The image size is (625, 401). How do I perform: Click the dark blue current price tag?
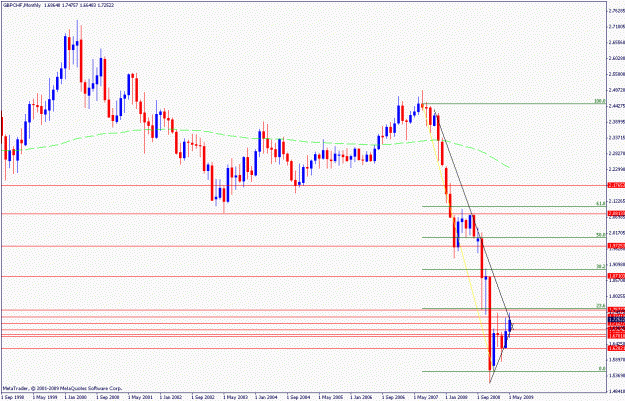point(616,320)
